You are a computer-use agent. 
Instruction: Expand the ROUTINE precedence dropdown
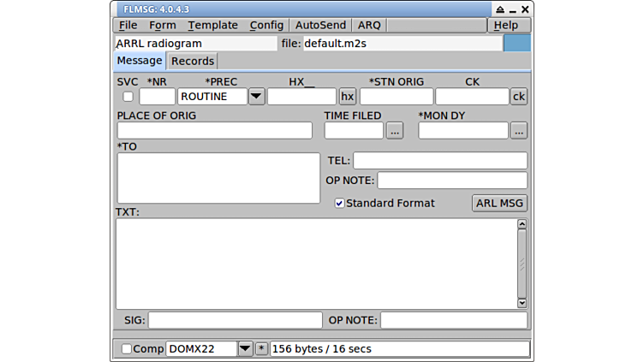point(256,97)
